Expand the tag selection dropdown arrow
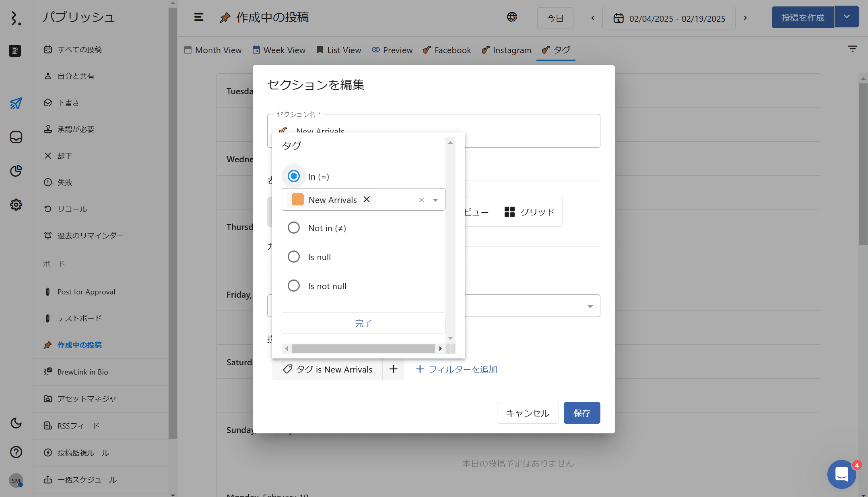The width and height of the screenshot is (868, 497). tap(435, 200)
